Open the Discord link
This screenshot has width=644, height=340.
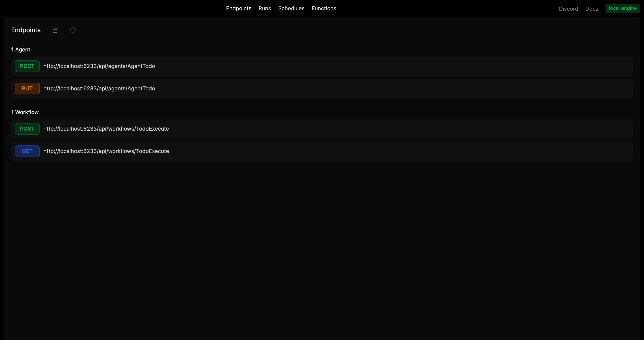(x=568, y=9)
